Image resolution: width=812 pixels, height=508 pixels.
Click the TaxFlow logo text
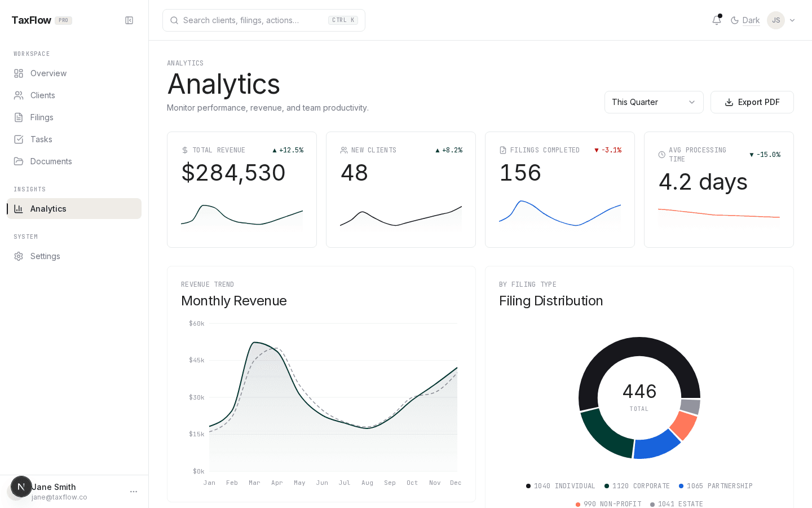click(x=32, y=20)
